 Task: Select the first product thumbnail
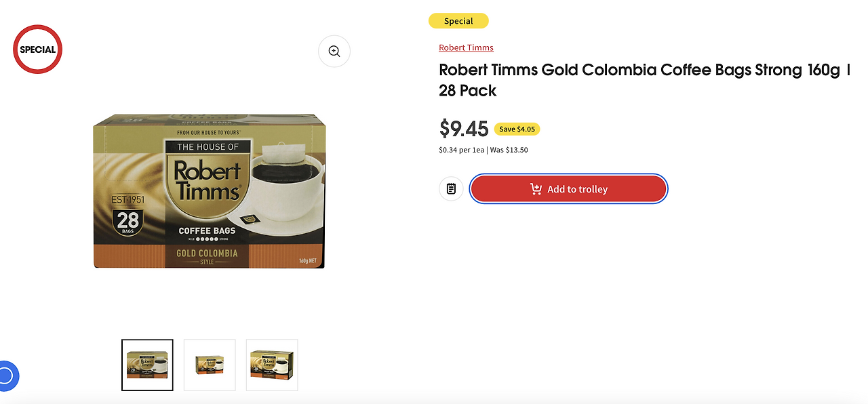(x=147, y=365)
